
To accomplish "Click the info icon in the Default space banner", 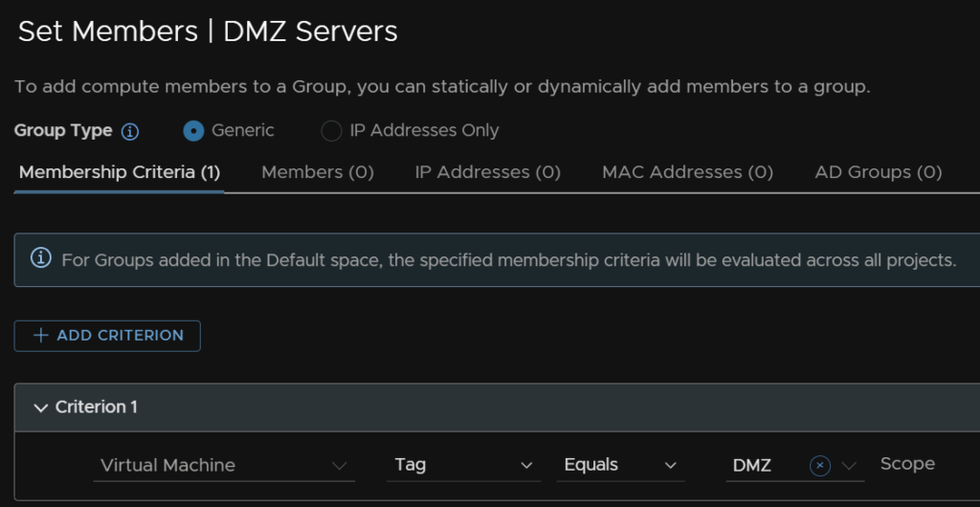I will click(x=41, y=258).
